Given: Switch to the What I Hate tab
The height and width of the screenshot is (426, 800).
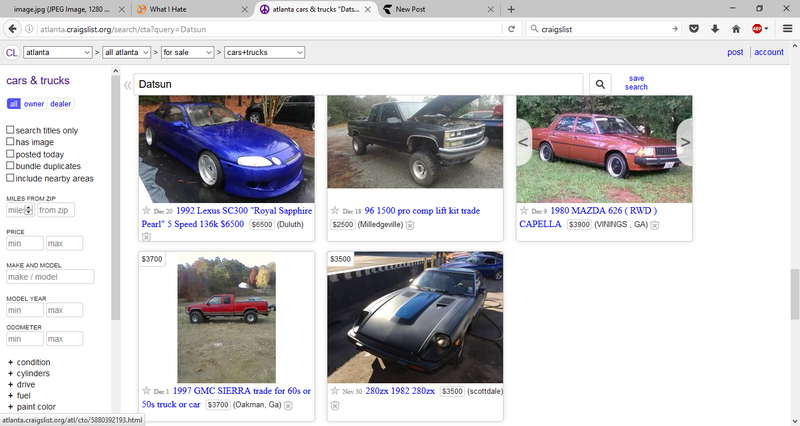Looking at the screenshot, I should click(x=190, y=9).
